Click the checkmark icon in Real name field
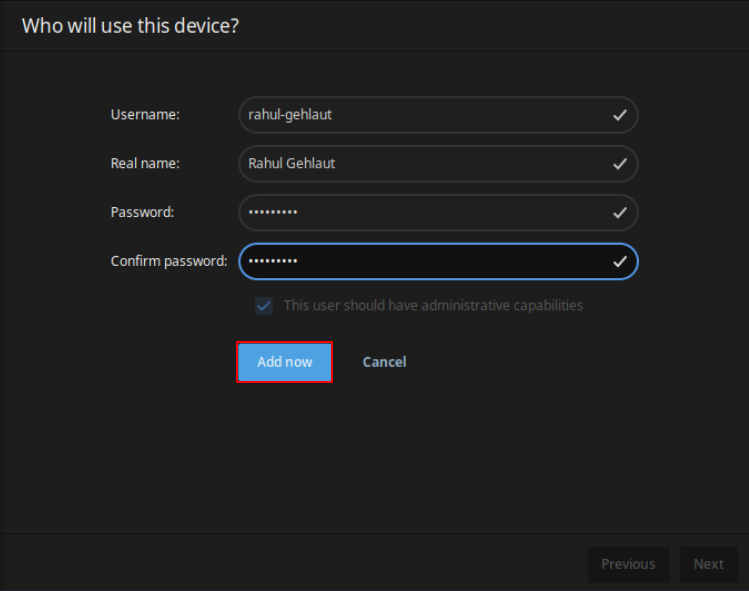This screenshot has width=749, height=591. point(620,164)
